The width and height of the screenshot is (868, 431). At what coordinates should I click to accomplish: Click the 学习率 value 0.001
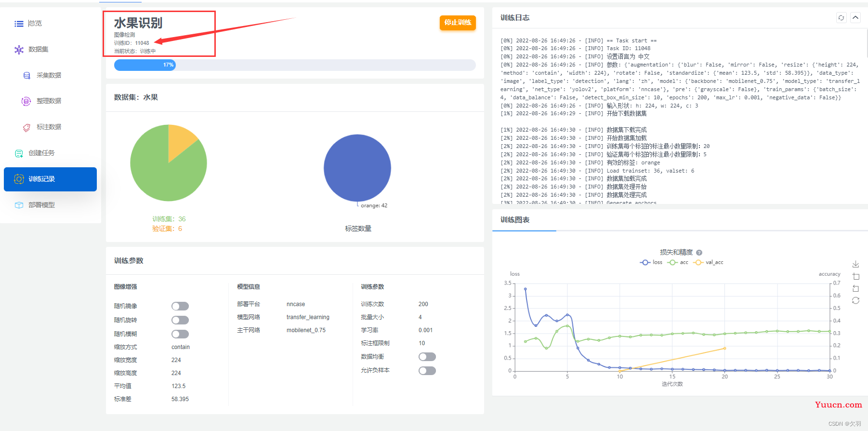click(x=426, y=330)
